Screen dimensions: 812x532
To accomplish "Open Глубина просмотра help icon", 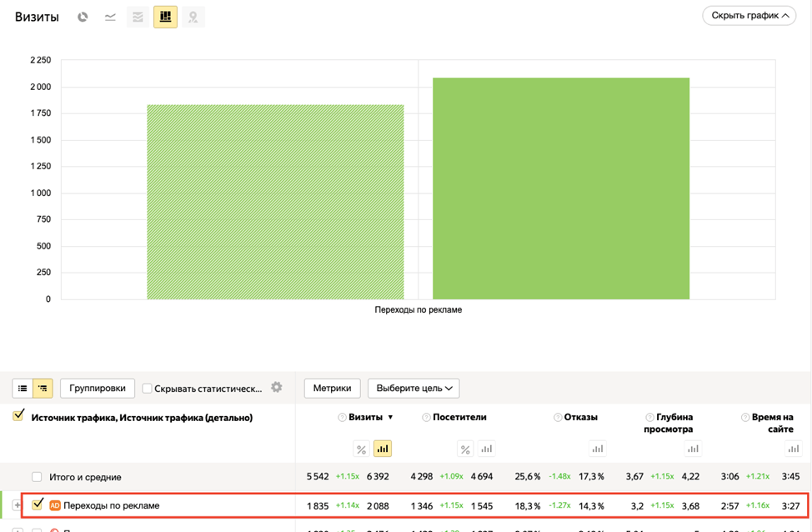I will pyautogui.click(x=650, y=418).
